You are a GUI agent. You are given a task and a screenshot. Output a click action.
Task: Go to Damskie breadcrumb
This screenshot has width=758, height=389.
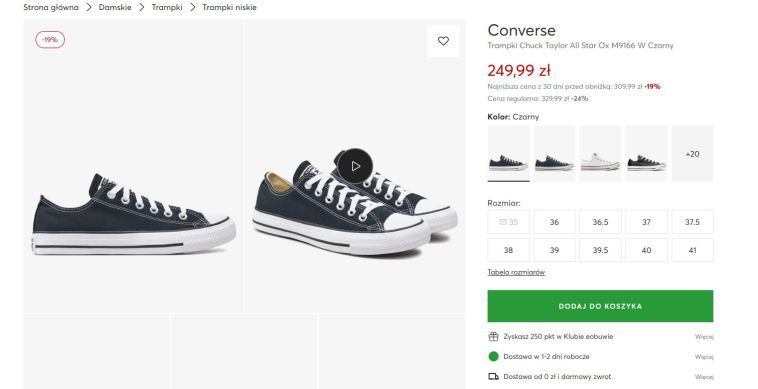(115, 7)
